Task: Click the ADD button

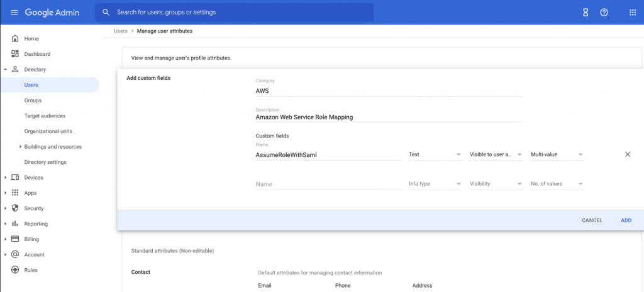Action: click(x=626, y=220)
